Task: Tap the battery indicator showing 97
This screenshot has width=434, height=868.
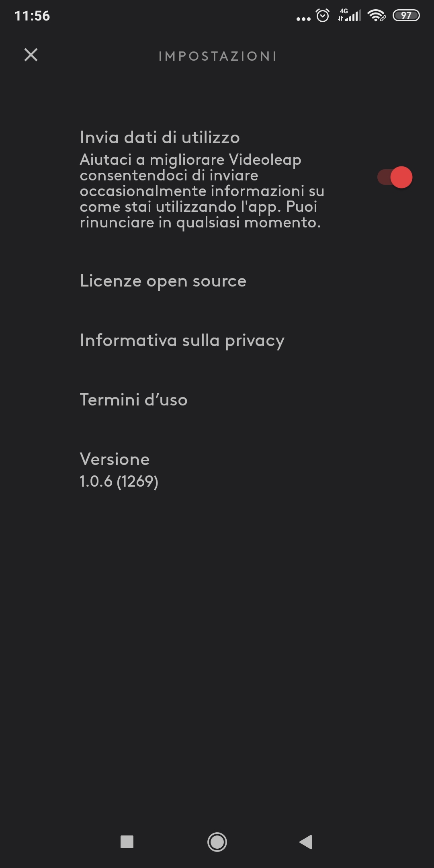Action: pyautogui.click(x=406, y=16)
